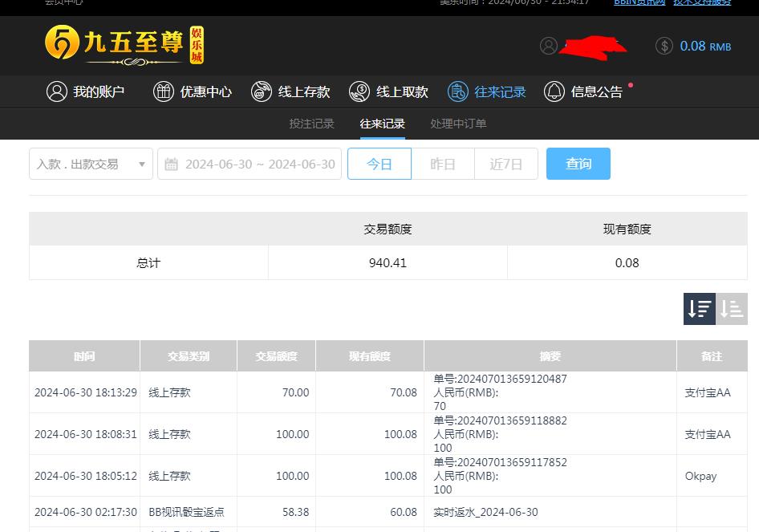Switch to the 投注记录 tab

click(x=312, y=124)
